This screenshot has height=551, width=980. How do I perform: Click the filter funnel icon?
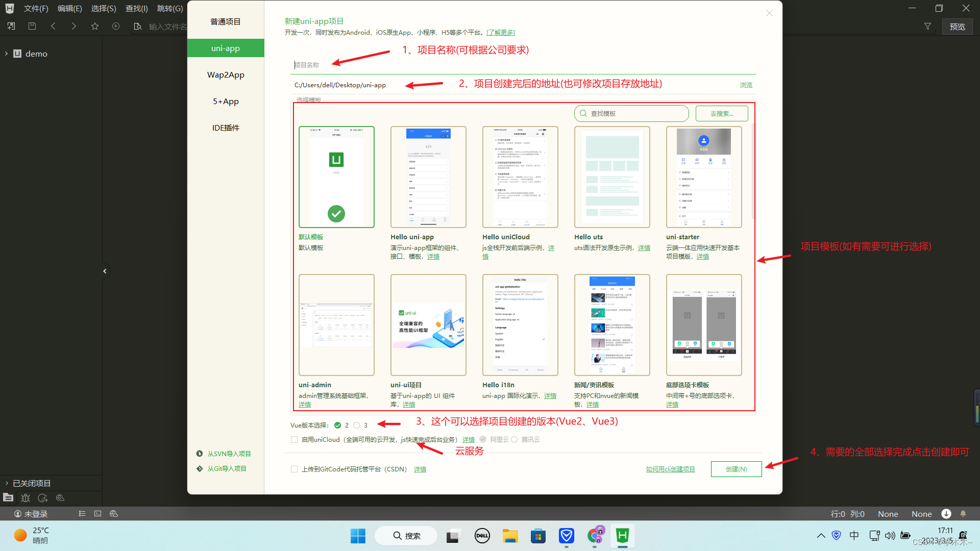pos(927,26)
